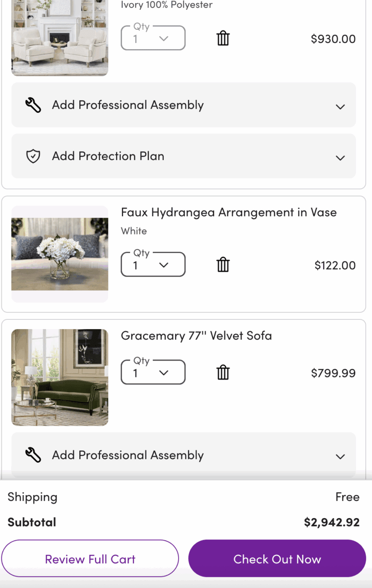Expand Add Professional Assembly for the sofa
The height and width of the screenshot is (588, 372).
coord(340,457)
